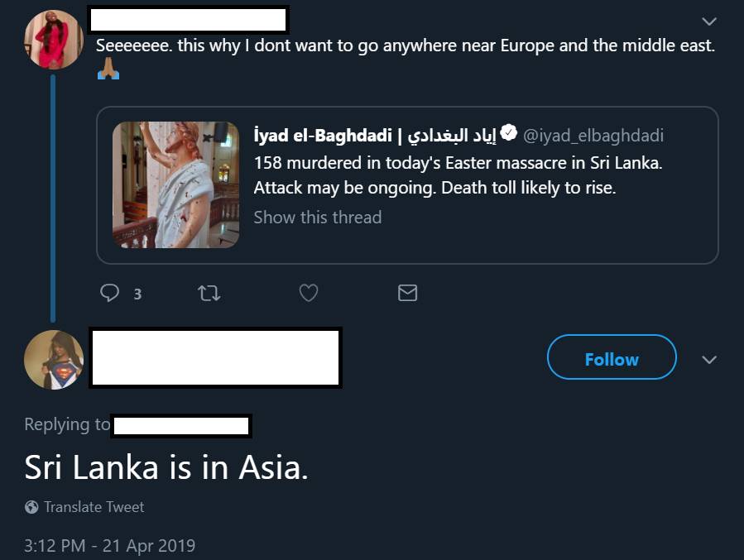Click Translate Tweet link
744x560 pixels.
coord(94,507)
